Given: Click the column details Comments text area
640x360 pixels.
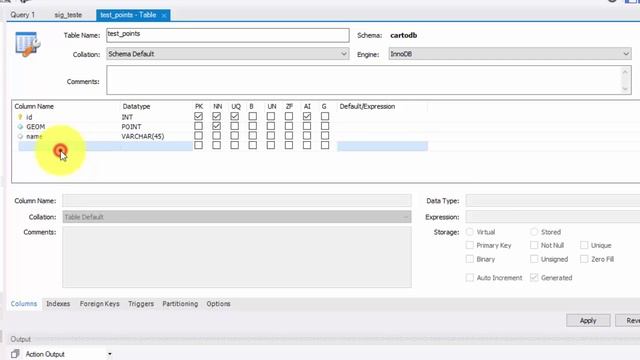Looking at the screenshot, I should tap(237, 257).
